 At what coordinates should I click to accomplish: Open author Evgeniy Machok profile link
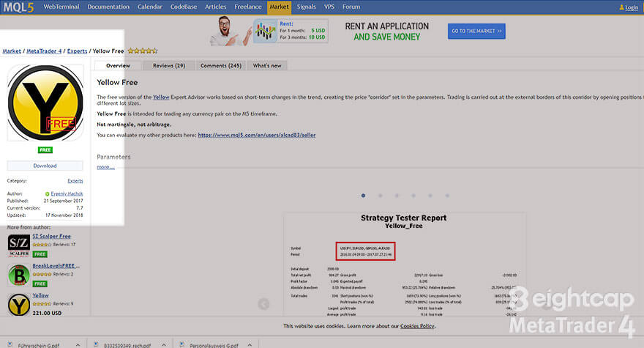pyautogui.click(x=67, y=193)
